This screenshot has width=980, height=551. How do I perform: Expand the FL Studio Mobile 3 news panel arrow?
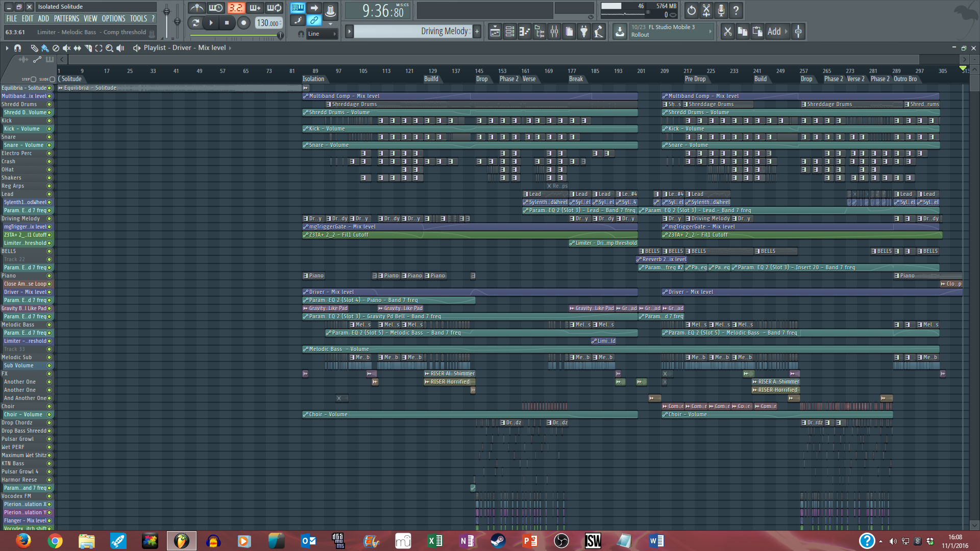pyautogui.click(x=710, y=32)
